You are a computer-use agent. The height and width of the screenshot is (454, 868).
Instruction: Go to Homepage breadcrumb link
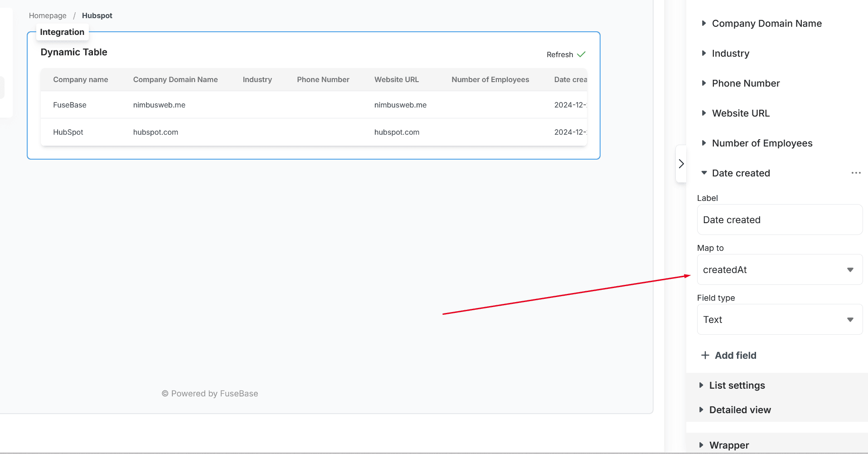(x=48, y=15)
